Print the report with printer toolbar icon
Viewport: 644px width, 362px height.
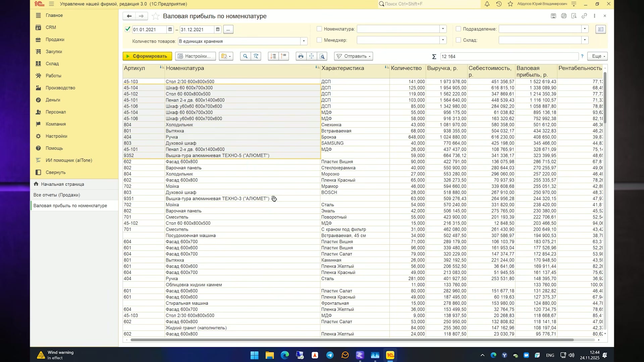coord(301,56)
